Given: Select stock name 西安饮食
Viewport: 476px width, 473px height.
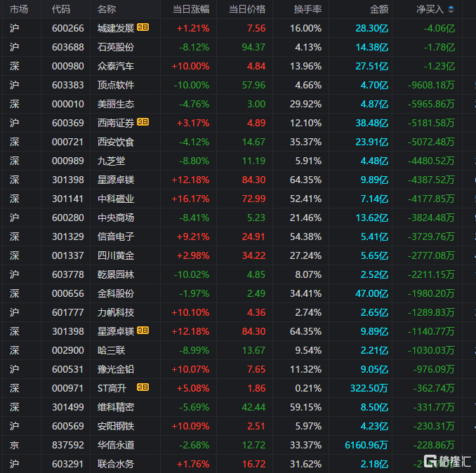Looking at the screenshot, I should [x=116, y=142].
